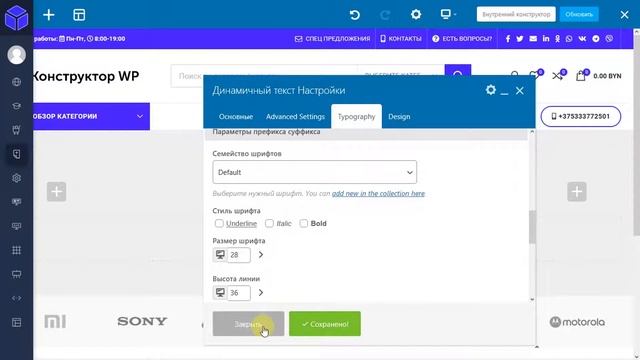Click the desktop icon beside line height 36
Viewport: 640px width, 360px height.
pos(220,293)
